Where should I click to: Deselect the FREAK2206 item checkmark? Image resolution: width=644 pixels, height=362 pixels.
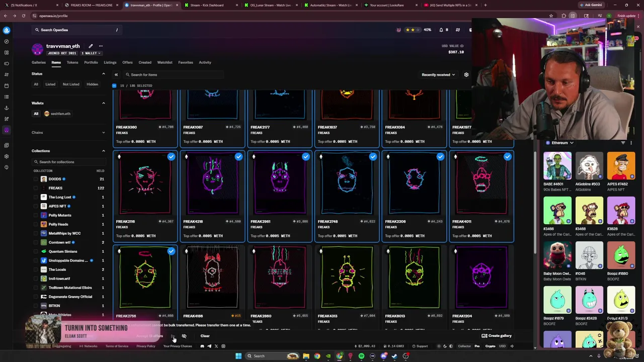point(440,157)
